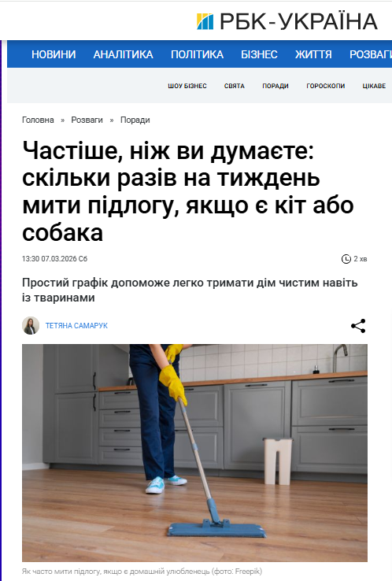Go to the Бізнес section
392x581 pixels.
coord(259,54)
